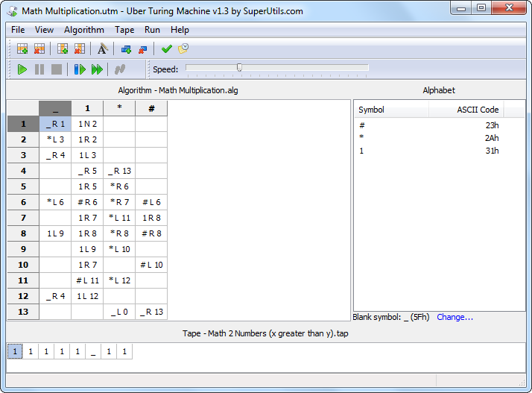Click the Pause button
Screen dimensions: 532x393
pyautogui.click(x=39, y=69)
